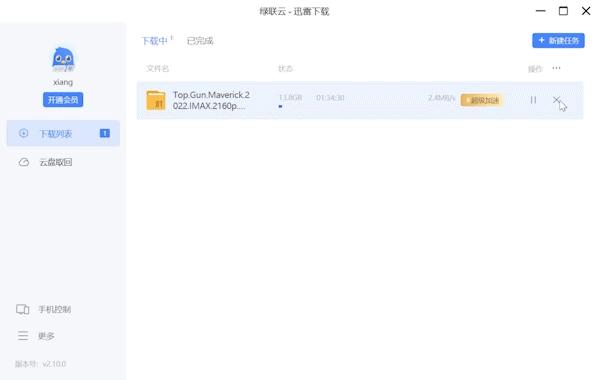Image resolution: width=600 pixels, height=380 pixels.
Task: Click the cloud retrieve sidebar icon
Action: pyautogui.click(x=24, y=162)
